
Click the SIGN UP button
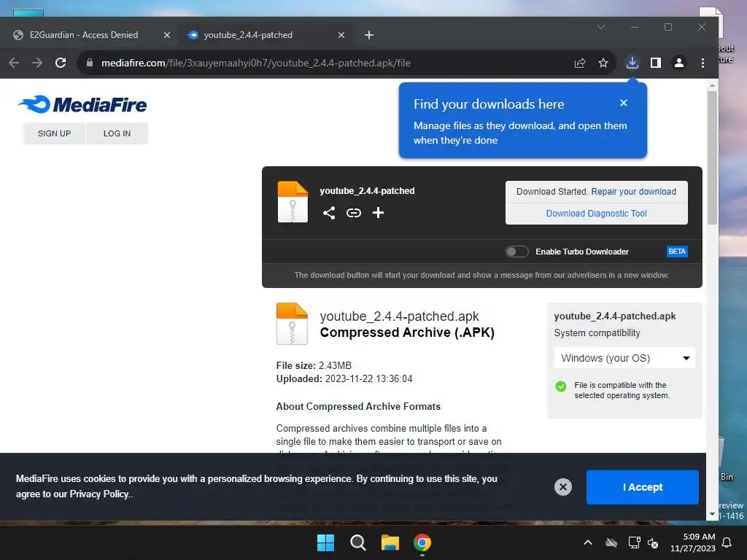click(54, 133)
